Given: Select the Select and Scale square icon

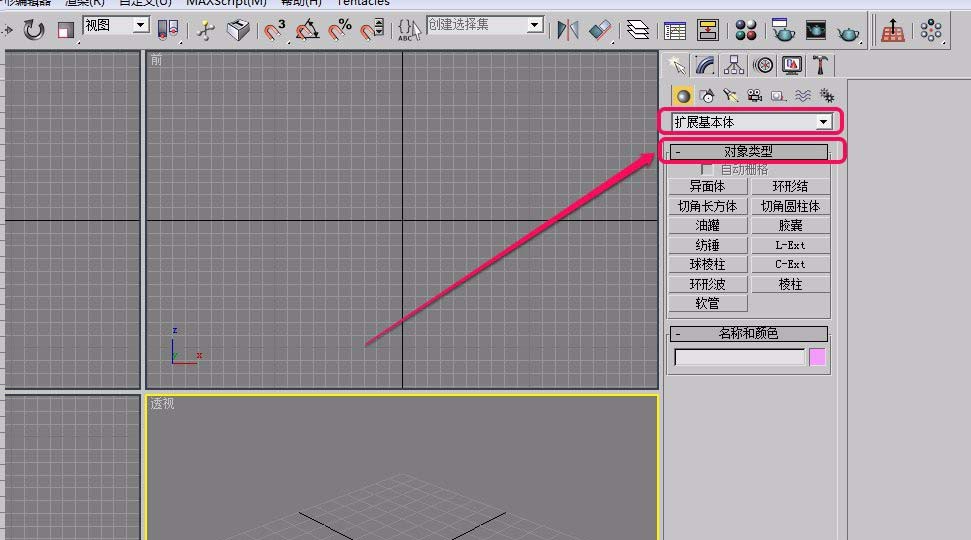Looking at the screenshot, I should pyautogui.click(x=66, y=30).
